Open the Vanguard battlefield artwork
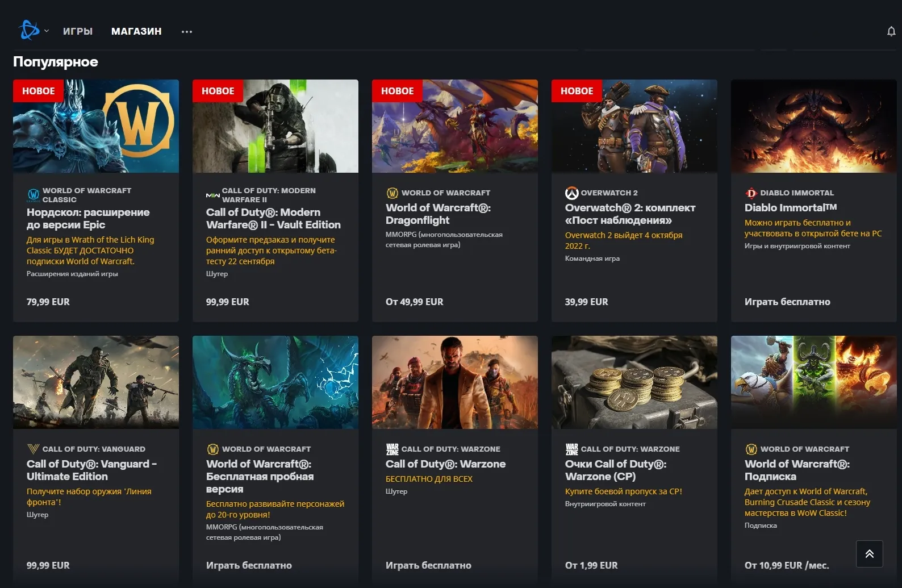This screenshot has width=902, height=588. (x=96, y=382)
